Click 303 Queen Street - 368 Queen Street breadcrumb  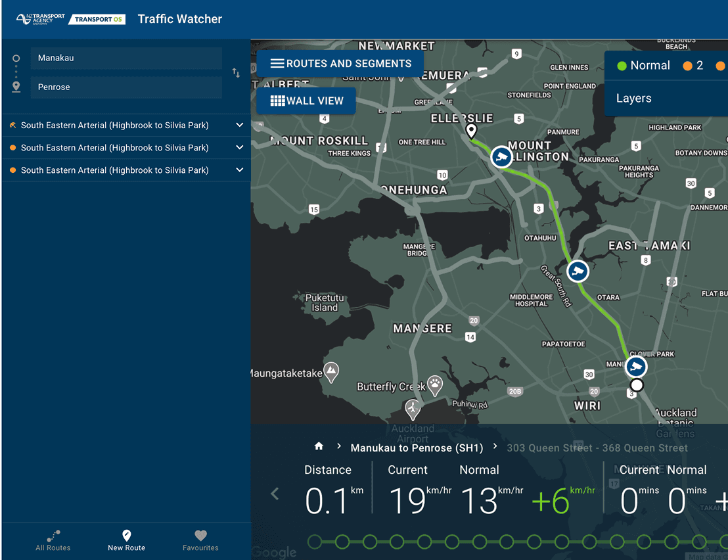point(597,448)
